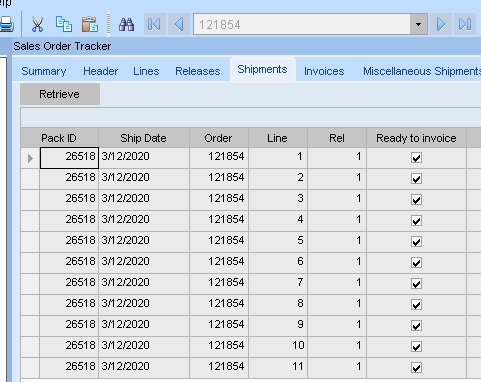The height and width of the screenshot is (382, 481).
Task: Toggle Ready to invoice for line 1
Action: click(416, 158)
